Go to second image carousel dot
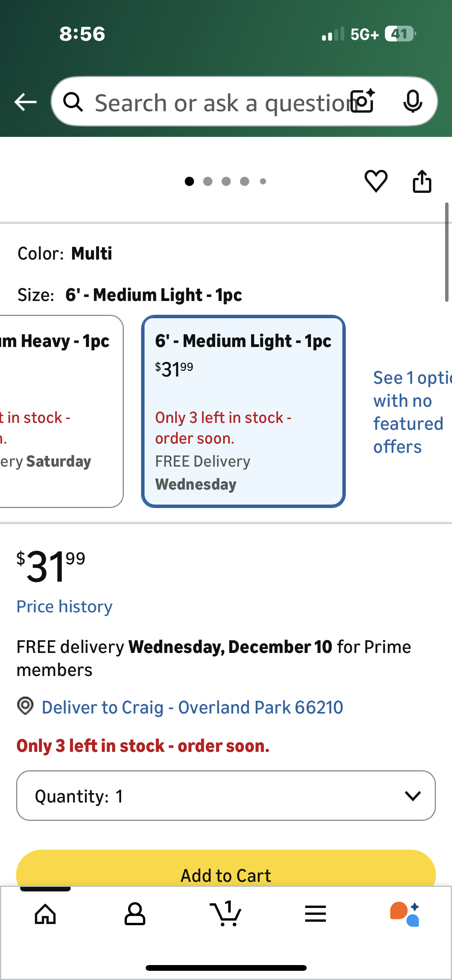The height and width of the screenshot is (980, 452). pyautogui.click(x=208, y=181)
